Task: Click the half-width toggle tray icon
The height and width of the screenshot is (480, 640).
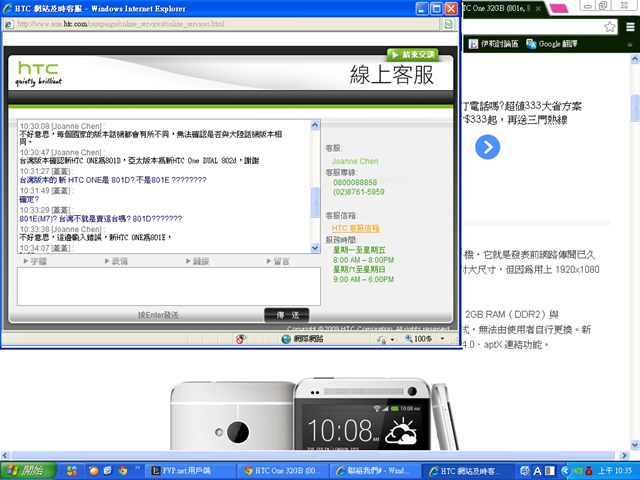Action: tap(550, 471)
